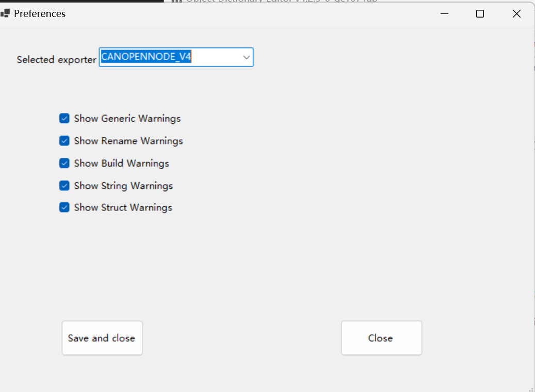Minimize the Preferences window
The image size is (535, 392).
click(444, 13)
